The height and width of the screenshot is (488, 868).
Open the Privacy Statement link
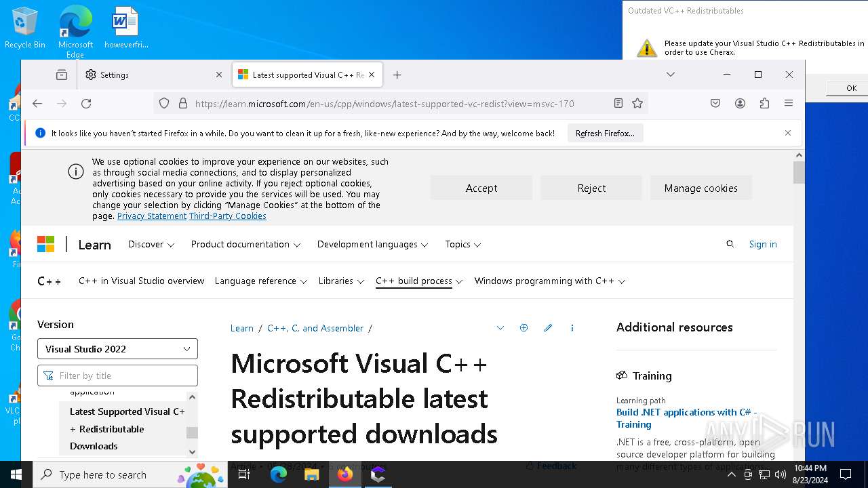click(152, 216)
